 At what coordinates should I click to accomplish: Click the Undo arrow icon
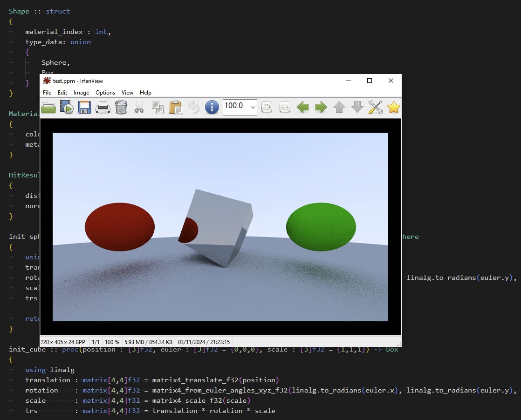[194, 107]
